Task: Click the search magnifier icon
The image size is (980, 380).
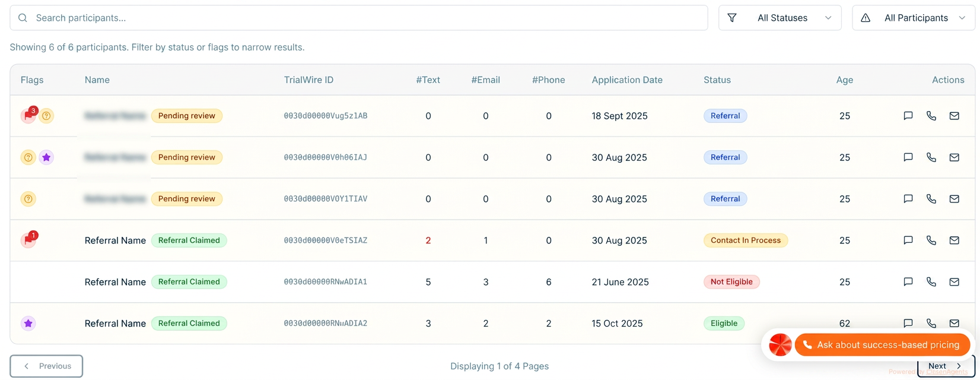Action: pyautogui.click(x=23, y=18)
